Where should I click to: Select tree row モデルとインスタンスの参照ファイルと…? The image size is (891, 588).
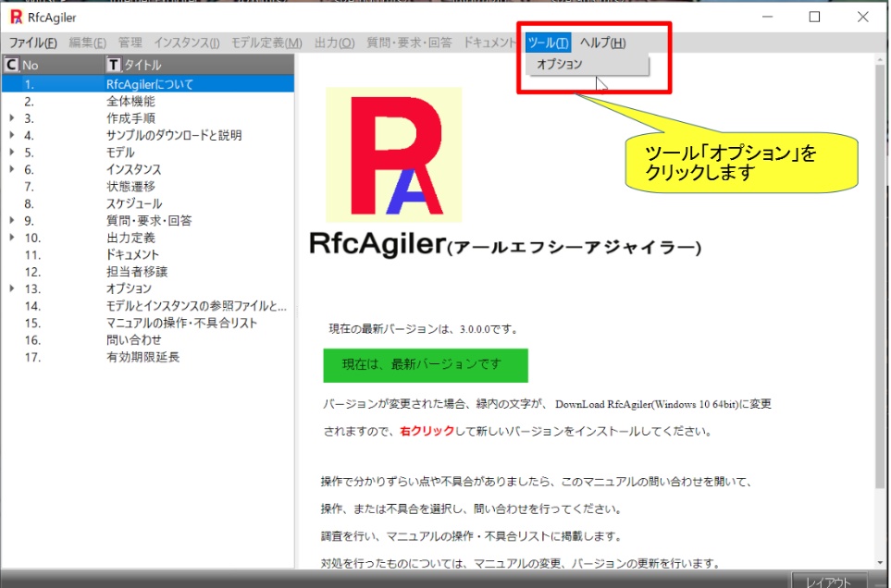148,305
